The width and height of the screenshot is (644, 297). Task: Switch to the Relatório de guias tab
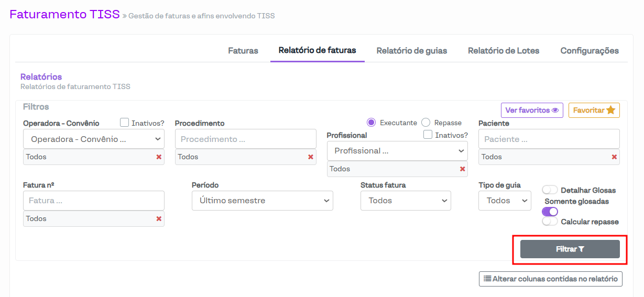tap(411, 51)
